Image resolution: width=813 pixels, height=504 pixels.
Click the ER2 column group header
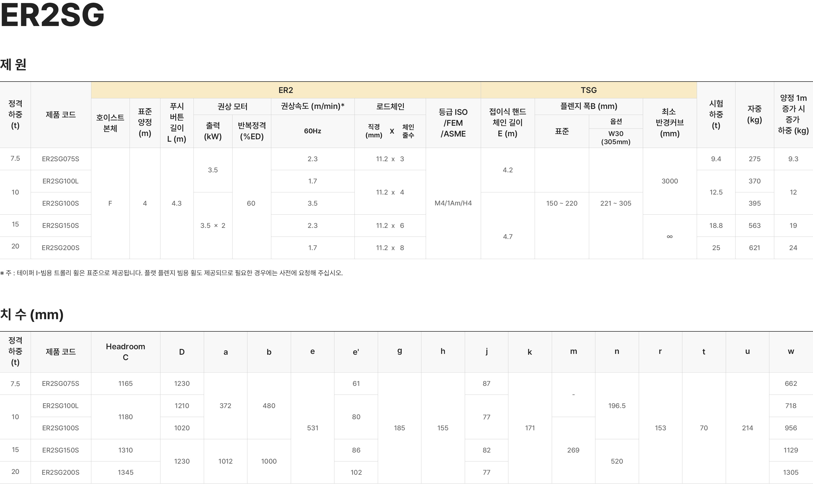[286, 90]
